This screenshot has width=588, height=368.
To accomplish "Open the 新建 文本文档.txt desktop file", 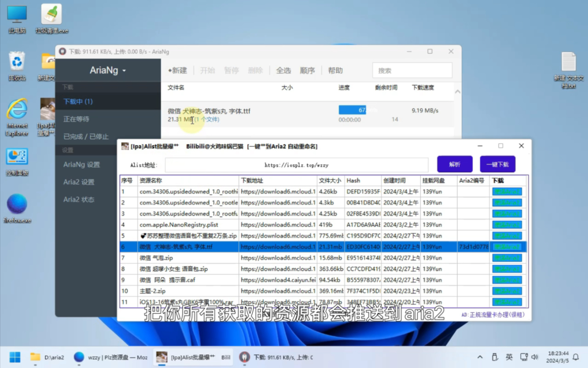I will click(x=569, y=70).
